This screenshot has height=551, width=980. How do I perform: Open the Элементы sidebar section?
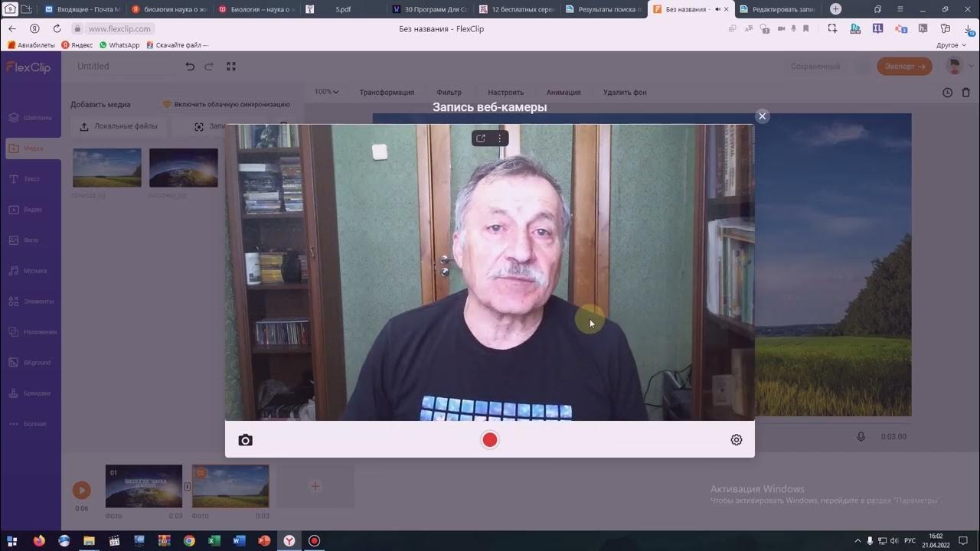coord(31,302)
